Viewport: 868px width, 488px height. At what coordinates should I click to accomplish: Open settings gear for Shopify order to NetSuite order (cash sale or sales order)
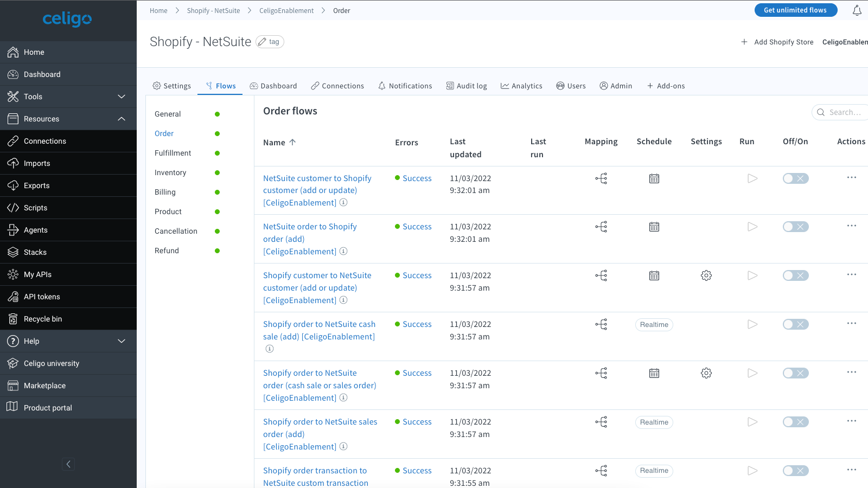click(706, 373)
